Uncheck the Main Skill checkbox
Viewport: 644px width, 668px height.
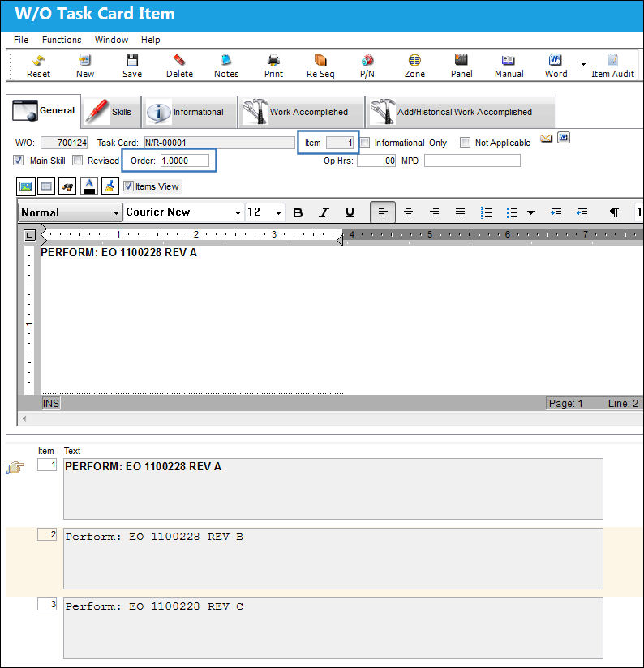pos(18,161)
